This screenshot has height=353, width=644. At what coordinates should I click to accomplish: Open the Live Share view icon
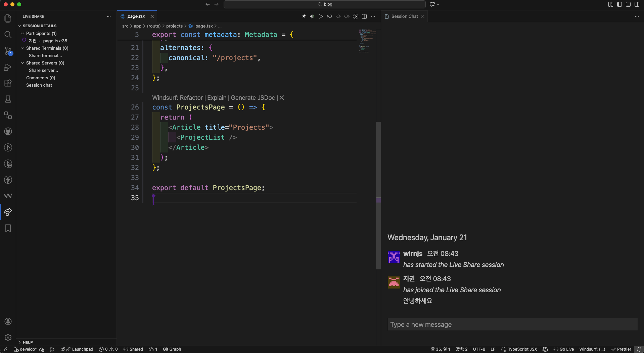click(8, 212)
